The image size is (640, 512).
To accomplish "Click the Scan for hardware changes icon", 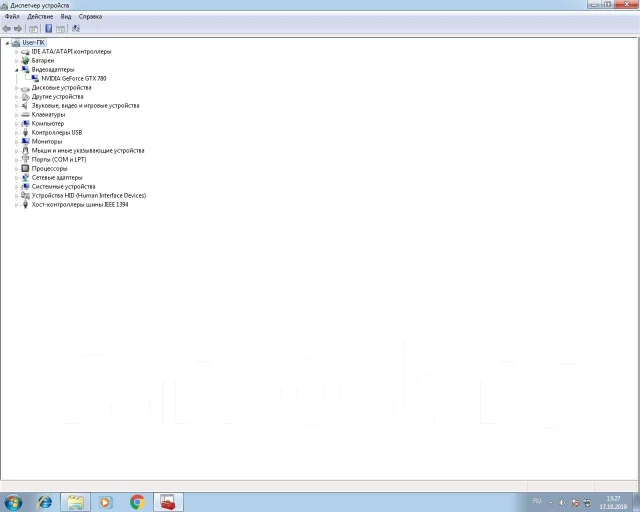I will tap(76, 29).
